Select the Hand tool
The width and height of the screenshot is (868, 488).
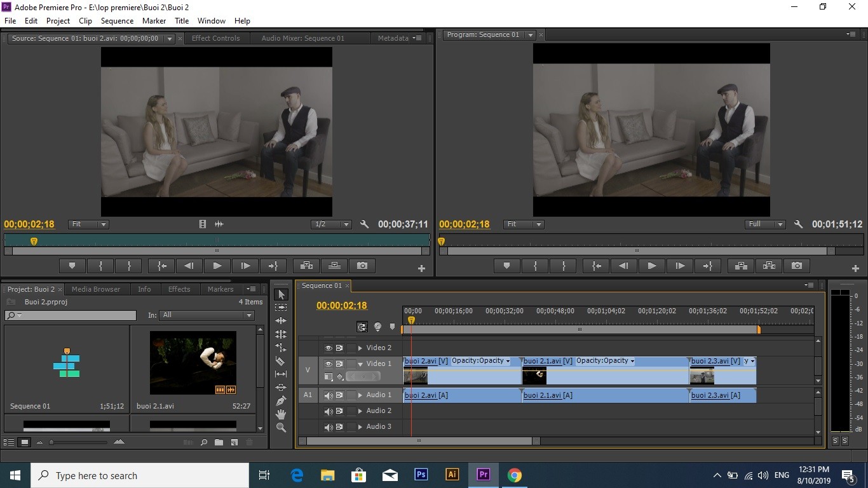281,414
